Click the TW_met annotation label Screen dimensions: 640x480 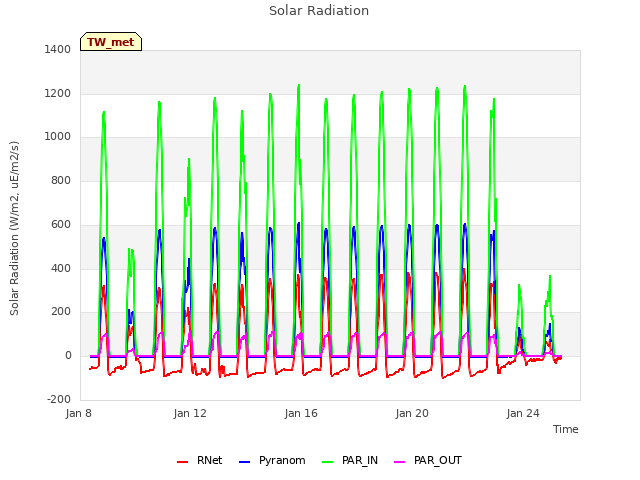(x=111, y=42)
